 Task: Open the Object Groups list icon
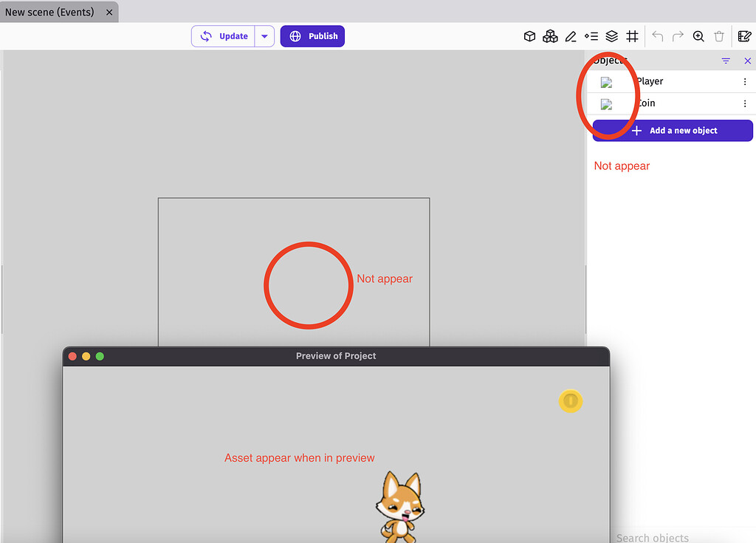[550, 35]
